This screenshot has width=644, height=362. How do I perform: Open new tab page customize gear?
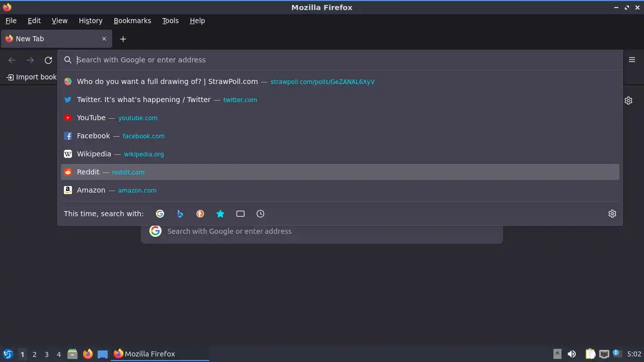(x=628, y=101)
